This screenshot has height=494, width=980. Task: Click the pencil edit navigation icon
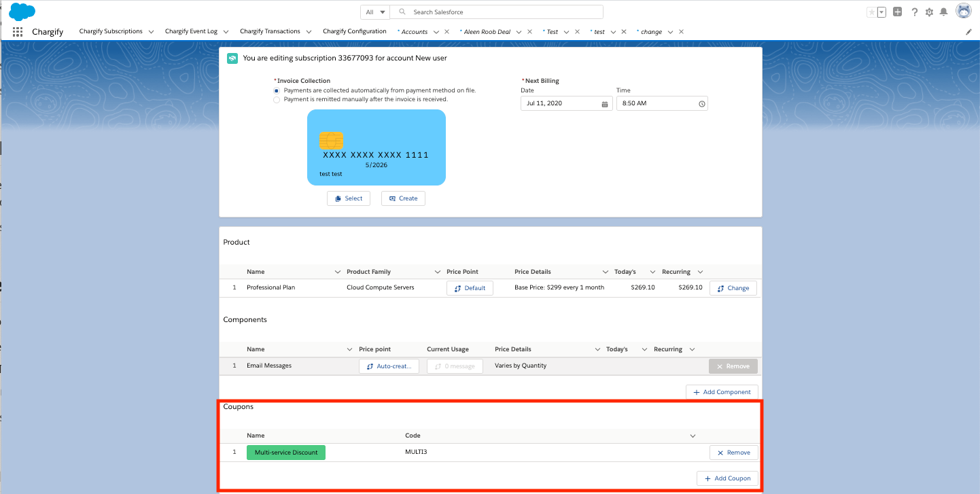[x=968, y=32]
